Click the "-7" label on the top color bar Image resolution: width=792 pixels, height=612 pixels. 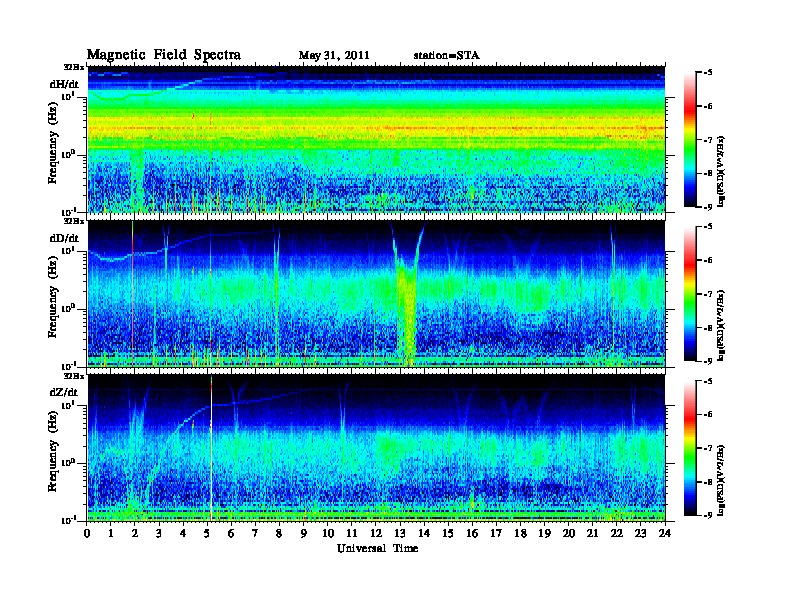708,140
